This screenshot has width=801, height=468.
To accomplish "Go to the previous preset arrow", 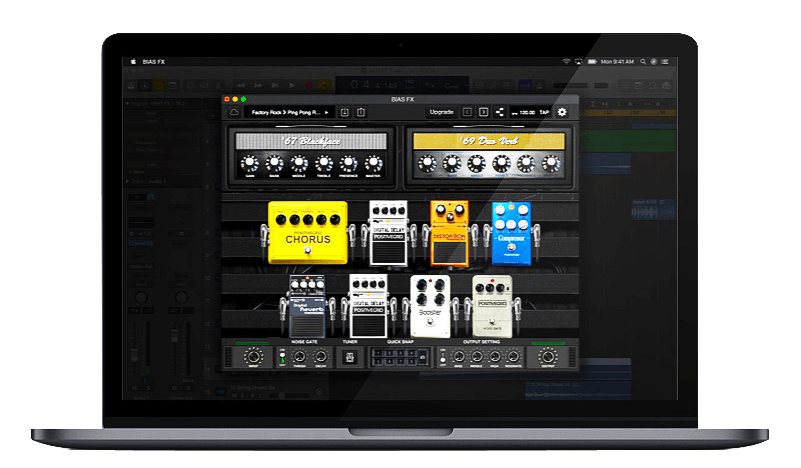I will point(467,112).
